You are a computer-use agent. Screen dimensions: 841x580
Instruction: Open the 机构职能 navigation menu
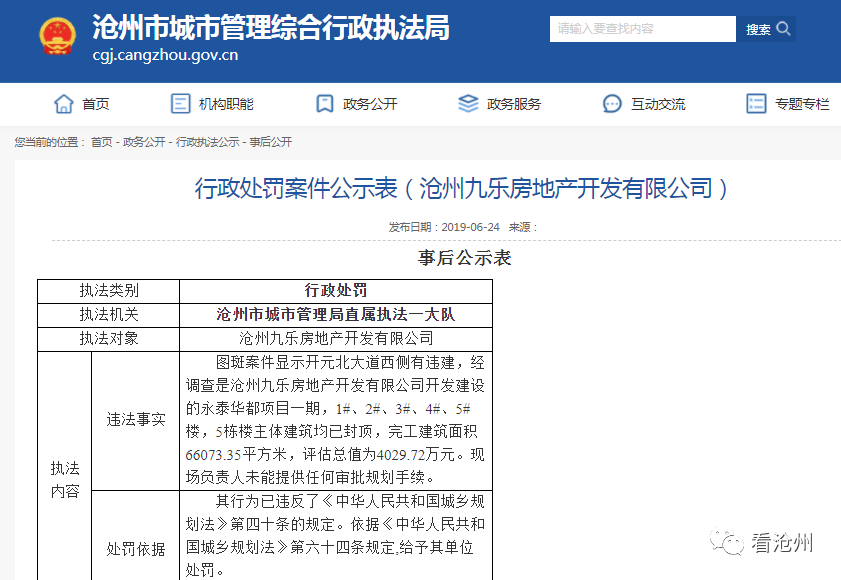tap(226, 104)
